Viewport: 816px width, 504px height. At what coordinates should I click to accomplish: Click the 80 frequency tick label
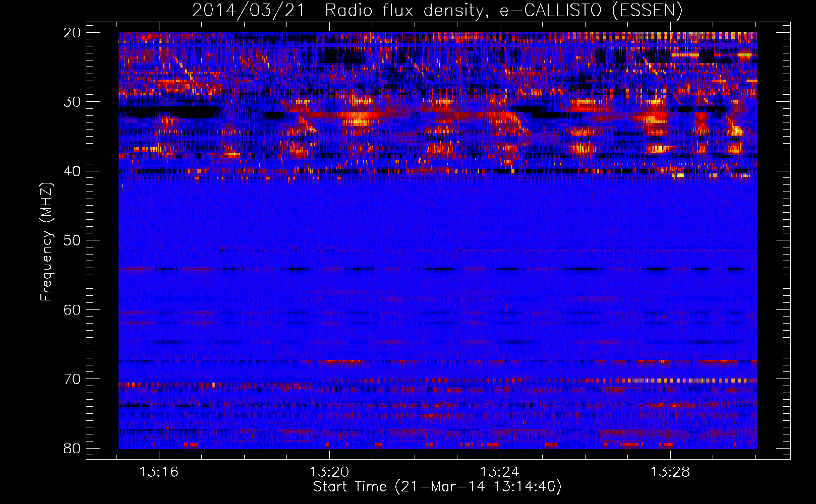point(72,448)
